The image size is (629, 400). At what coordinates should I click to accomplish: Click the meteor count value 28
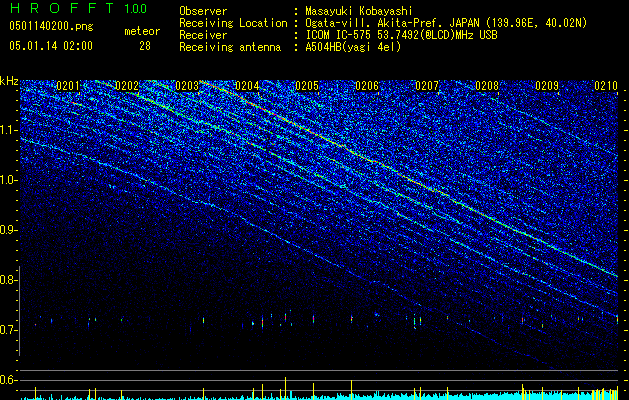[145, 46]
